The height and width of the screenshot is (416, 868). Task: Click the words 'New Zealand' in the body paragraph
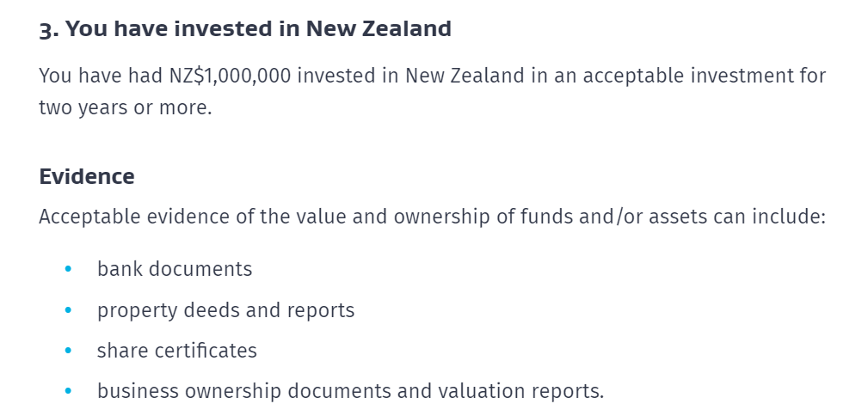pos(465,76)
